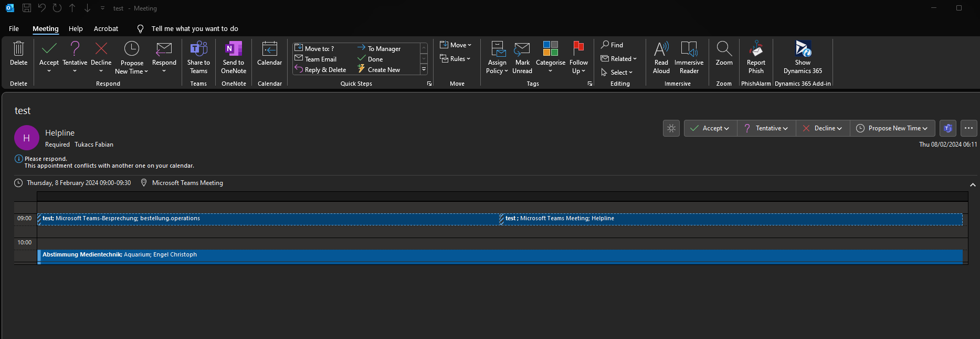Open the Acrobat tab
Viewport: 980px width, 339px height.
click(x=106, y=28)
